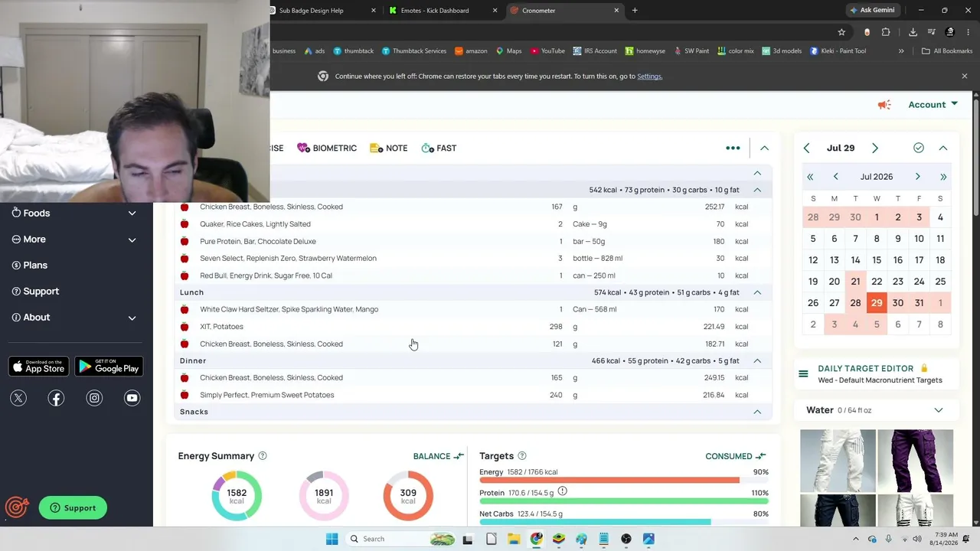Open the three-dots diary options menu
This screenshot has width=980, height=551.
tap(733, 148)
